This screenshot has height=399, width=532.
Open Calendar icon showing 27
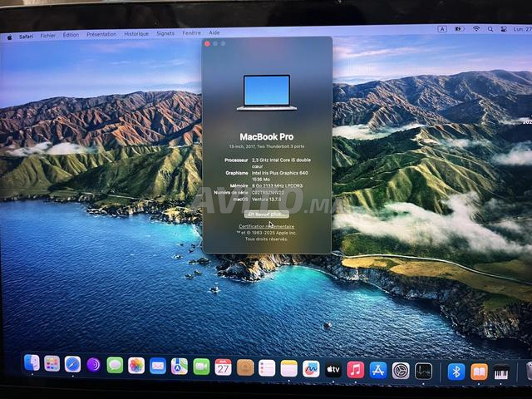(223, 367)
